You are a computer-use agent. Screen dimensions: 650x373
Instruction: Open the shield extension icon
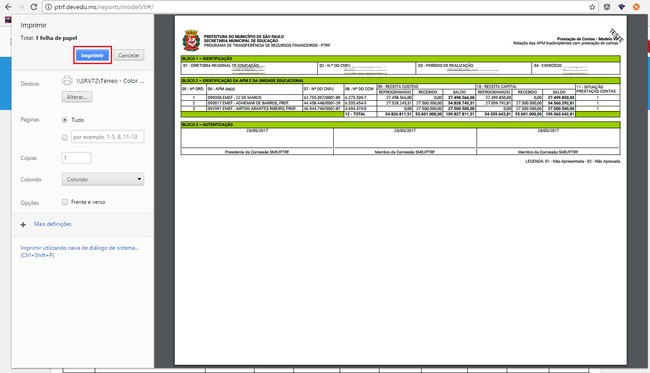coord(607,7)
